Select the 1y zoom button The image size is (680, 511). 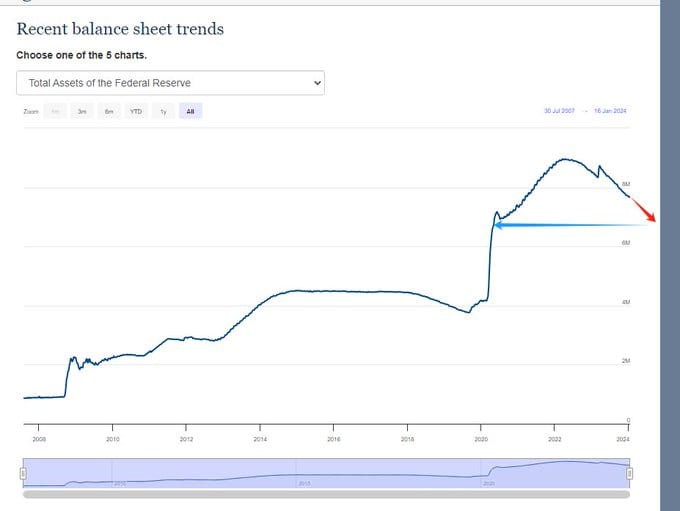163,111
